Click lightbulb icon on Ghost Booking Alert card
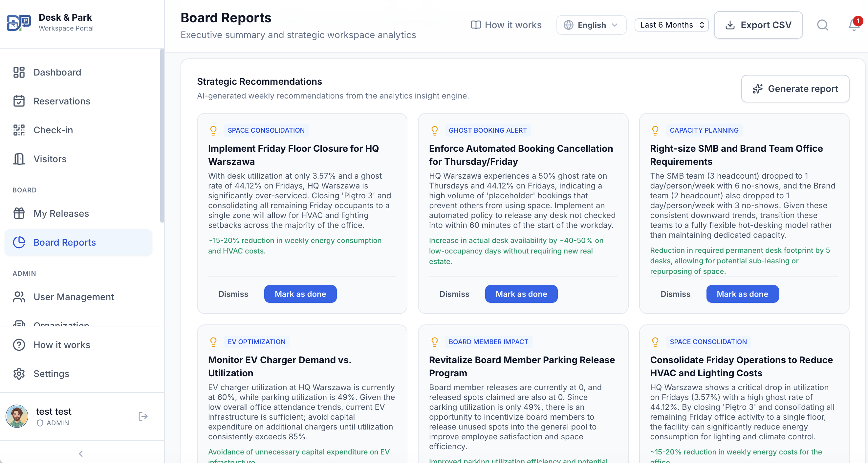Viewport: 868px width, 463px height. pos(434,130)
